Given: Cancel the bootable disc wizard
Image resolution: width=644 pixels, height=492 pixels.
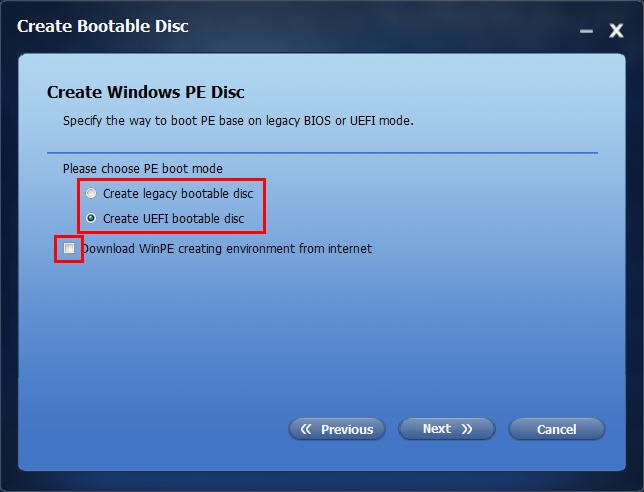Looking at the screenshot, I should click(557, 429).
